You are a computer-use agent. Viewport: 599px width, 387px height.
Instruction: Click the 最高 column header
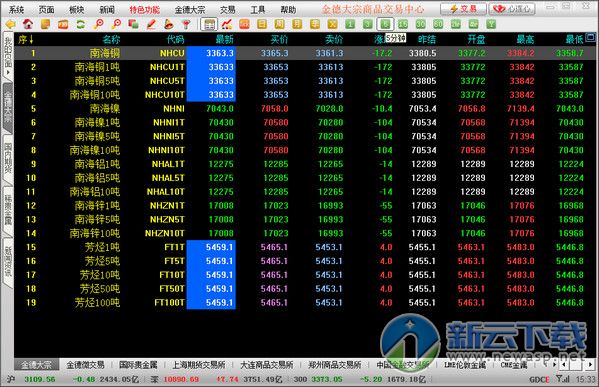tap(525, 39)
